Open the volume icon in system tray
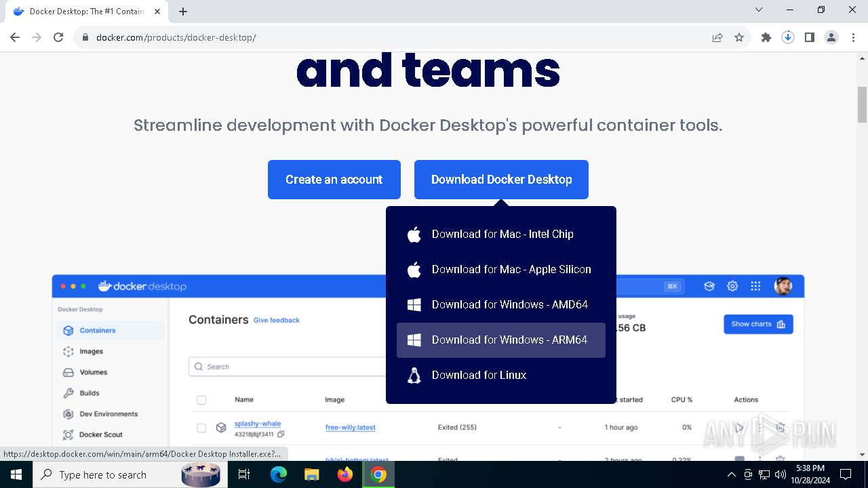 pyautogui.click(x=781, y=474)
